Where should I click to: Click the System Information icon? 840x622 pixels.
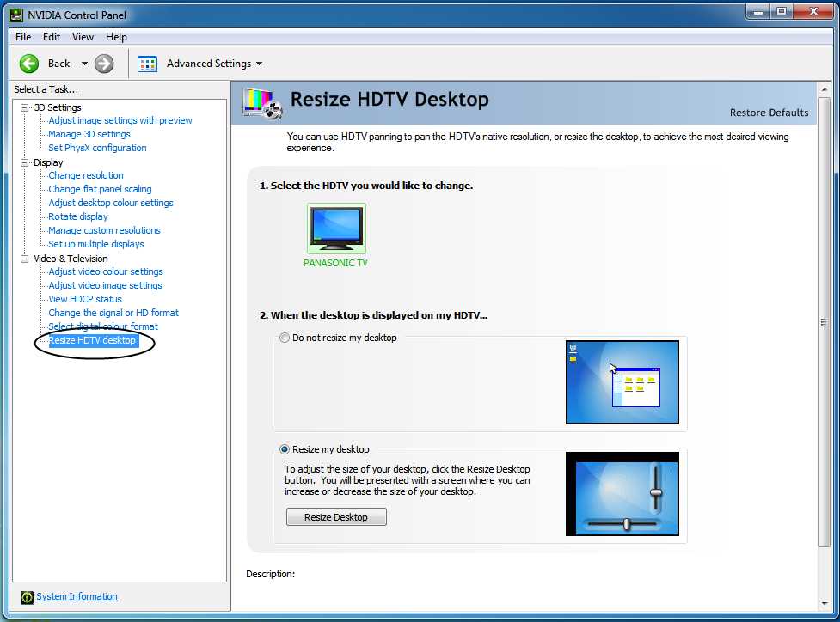27,597
